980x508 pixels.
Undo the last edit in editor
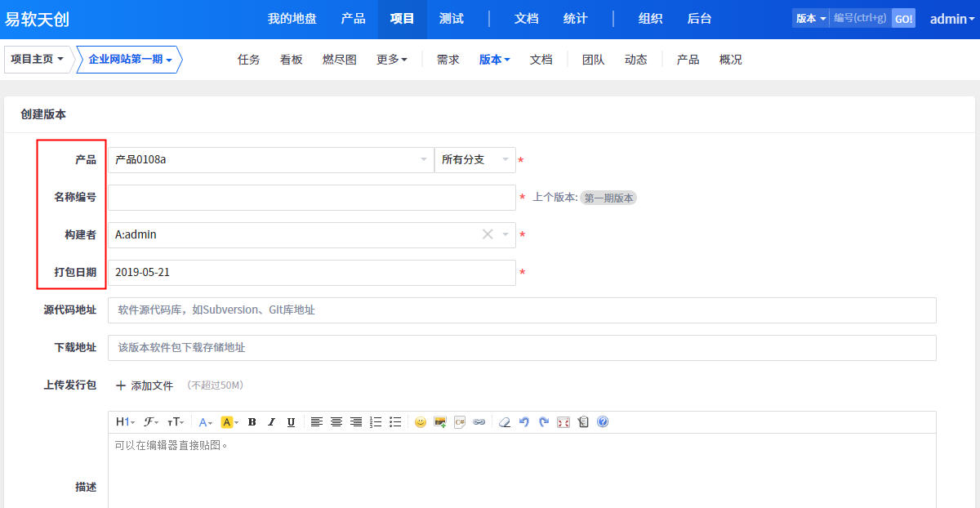click(x=523, y=422)
